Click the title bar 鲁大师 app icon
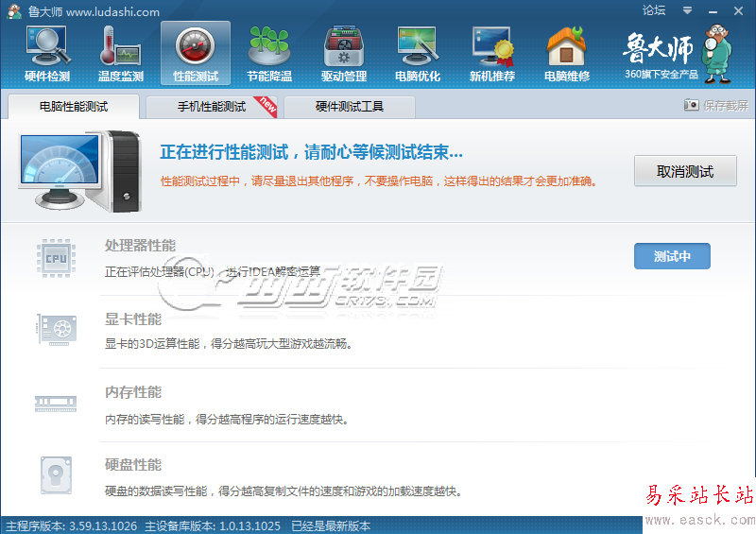 click(x=14, y=11)
